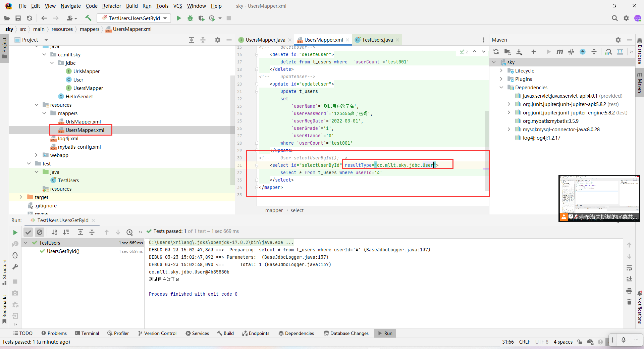Expand all test results
This screenshot has height=349, width=644.
[80, 232]
